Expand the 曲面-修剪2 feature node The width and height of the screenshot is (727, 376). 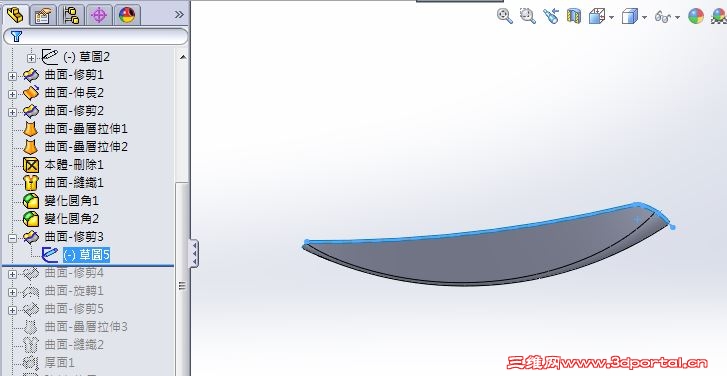tap(13, 112)
